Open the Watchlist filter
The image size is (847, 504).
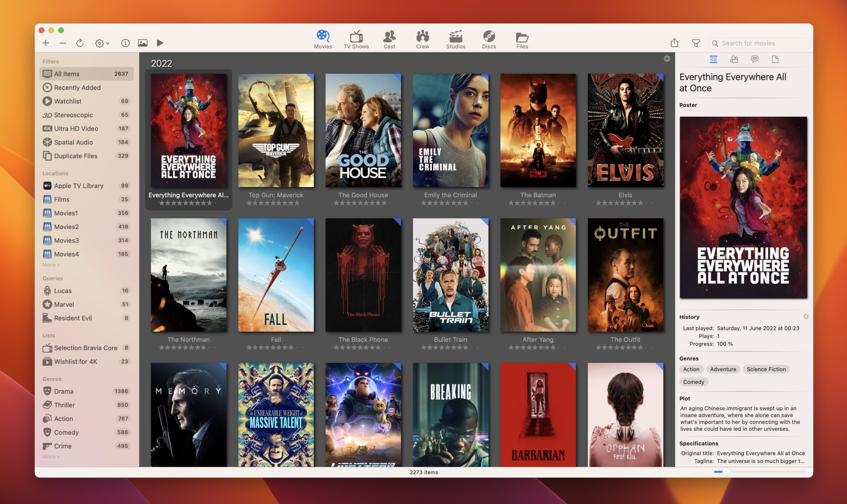click(x=86, y=101)
